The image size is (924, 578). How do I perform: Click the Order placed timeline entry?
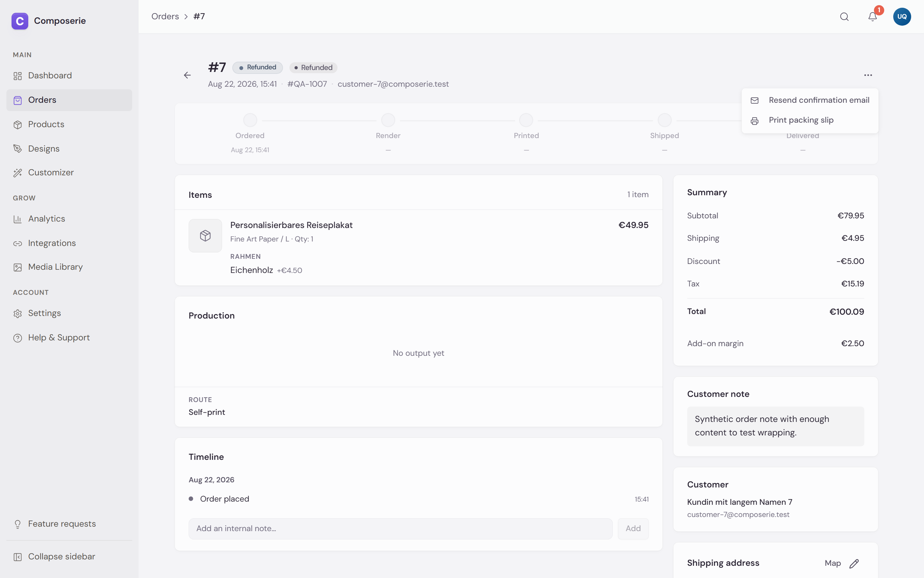(x=225, y=499)
